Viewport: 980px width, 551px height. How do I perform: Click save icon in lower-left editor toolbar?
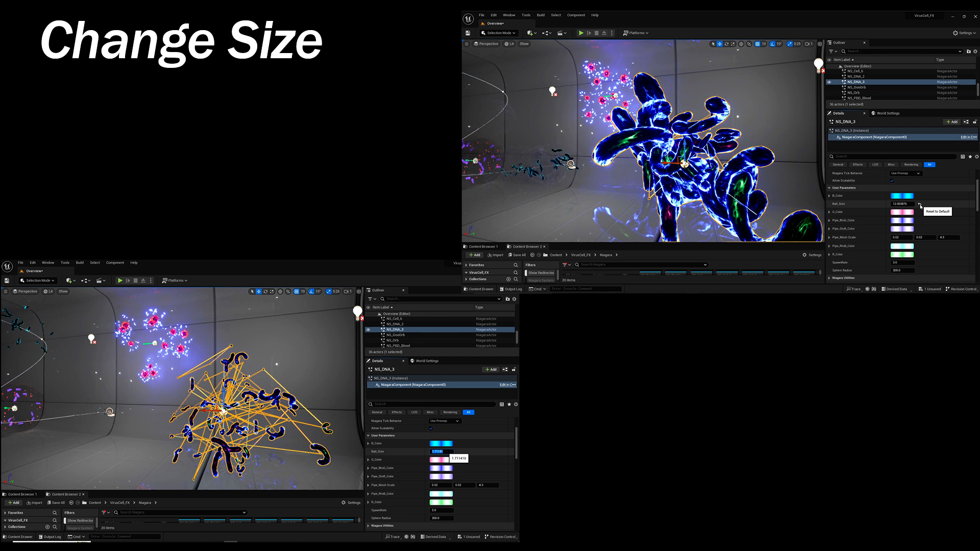[7, 281]
